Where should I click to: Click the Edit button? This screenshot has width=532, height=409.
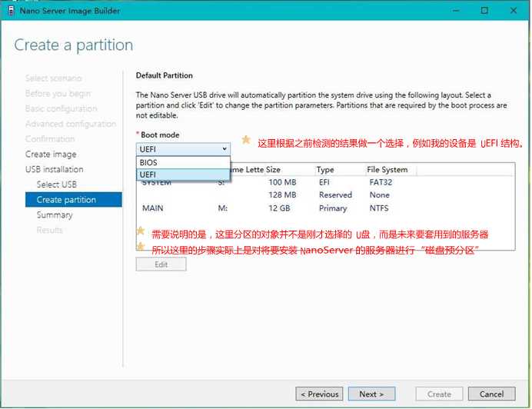click(x=161, y=264)
